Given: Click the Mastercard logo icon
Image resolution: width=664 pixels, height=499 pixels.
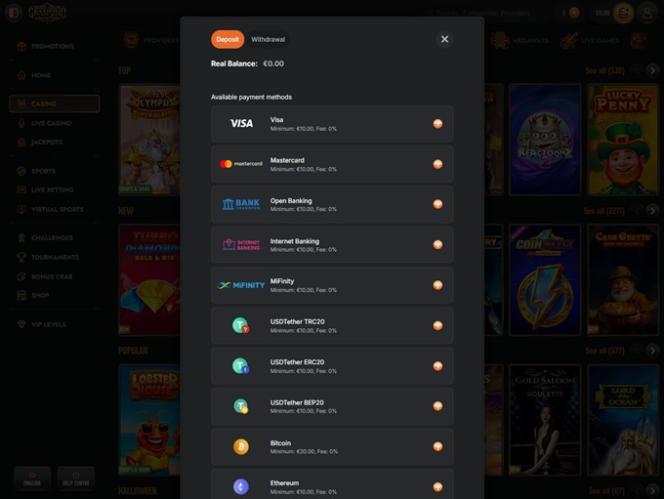Looking at the screenshot, I should [241, 164].
